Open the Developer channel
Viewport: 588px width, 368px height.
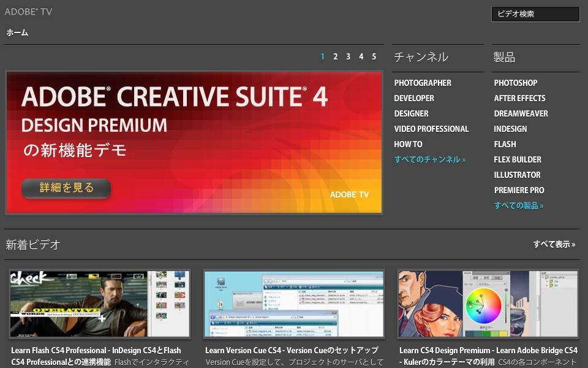click(414, 98)
